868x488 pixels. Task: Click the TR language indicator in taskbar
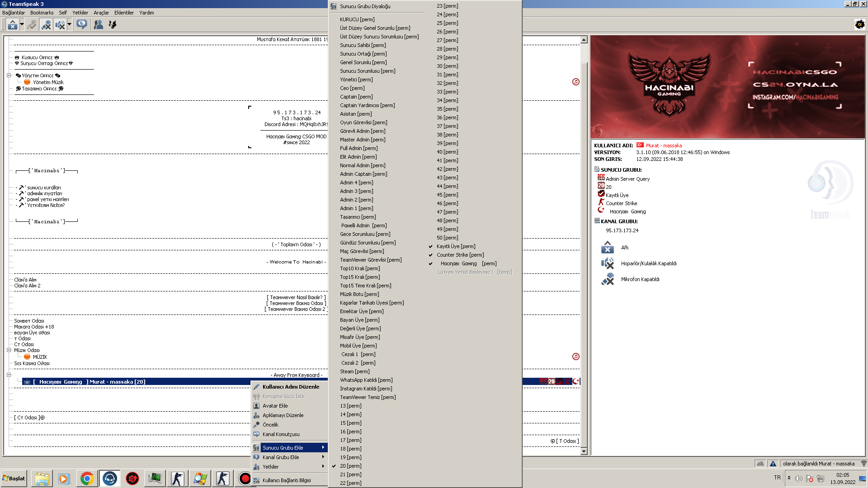pyautogui.click(x=777, y=478)
